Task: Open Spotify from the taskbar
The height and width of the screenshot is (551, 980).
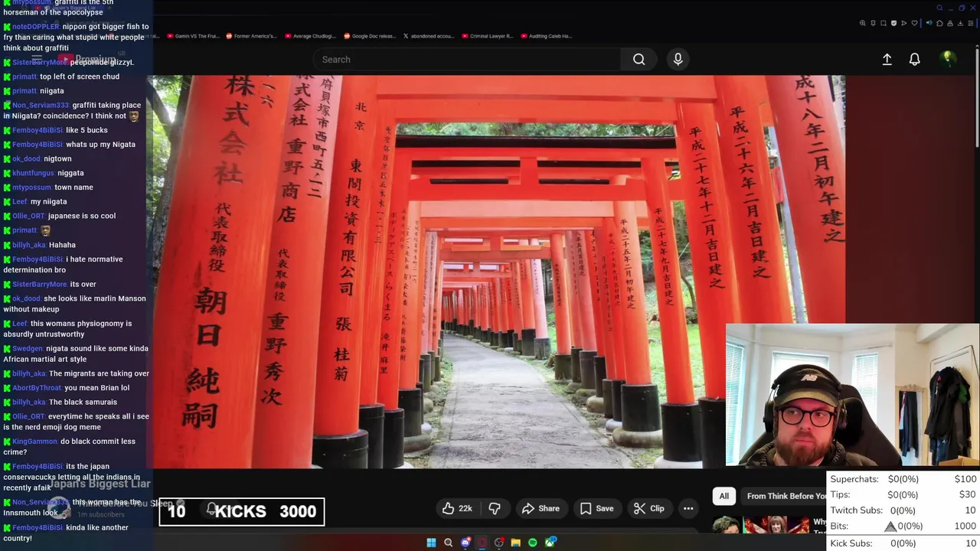Action: [x=533, y=543]
